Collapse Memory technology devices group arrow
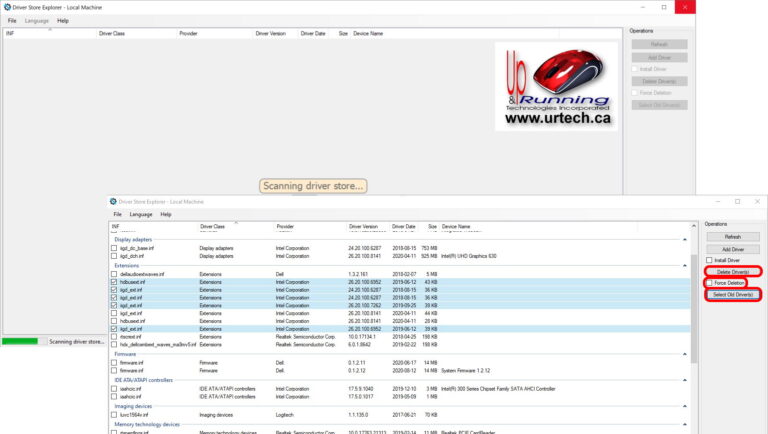Viewport: 768px width, 434px height. (x=685, y=424)
